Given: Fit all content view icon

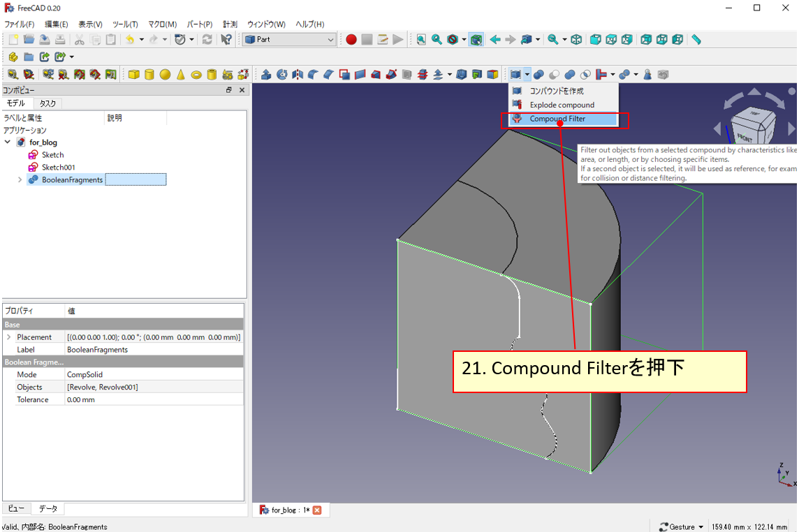Looking at the screenshot, I should (421, 39).
